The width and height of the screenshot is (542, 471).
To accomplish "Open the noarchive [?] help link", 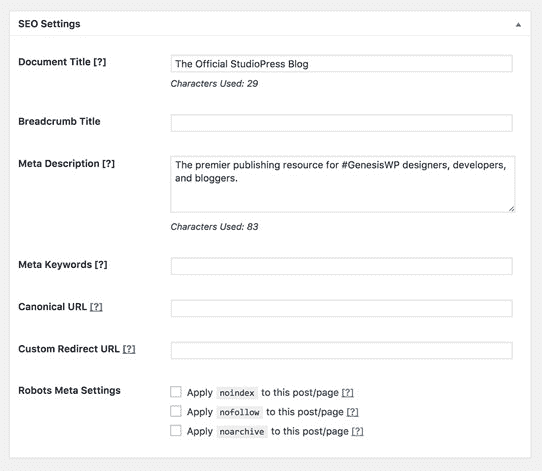I will pyautogui.click(x=357, y=431).
